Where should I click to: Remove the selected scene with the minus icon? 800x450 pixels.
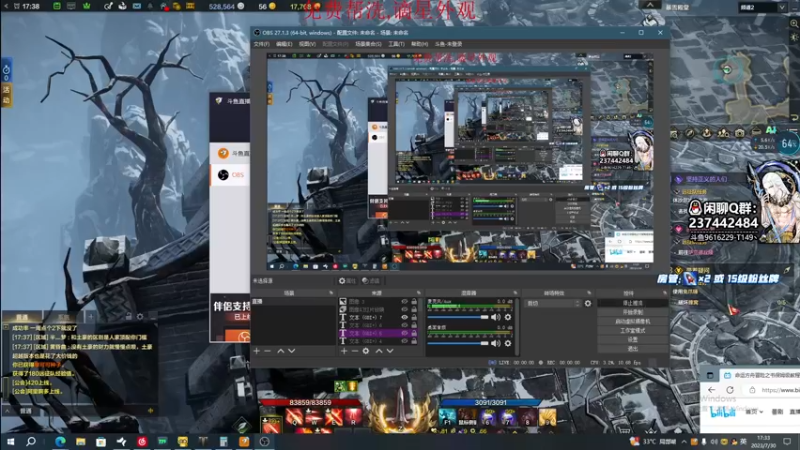(268, 351)
